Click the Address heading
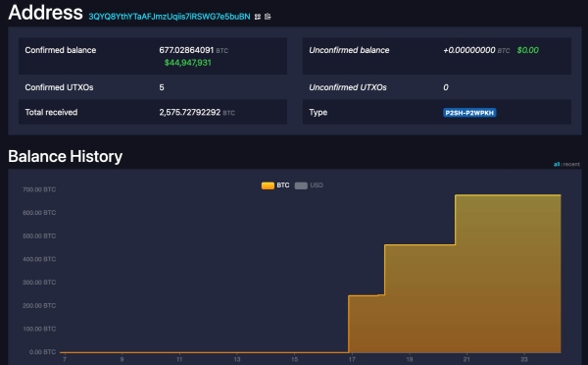588x365 pixels. pyautogui.click(x=45, y=12)
